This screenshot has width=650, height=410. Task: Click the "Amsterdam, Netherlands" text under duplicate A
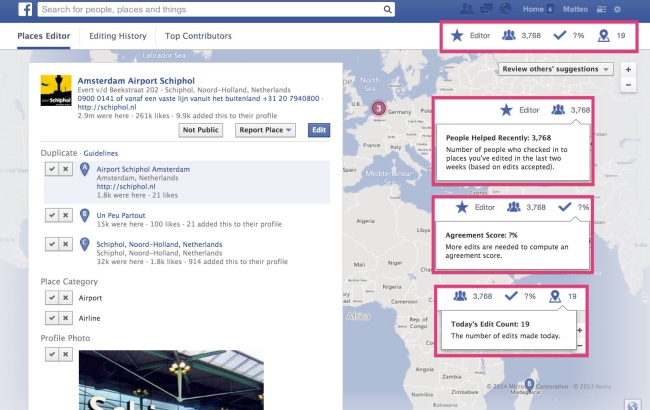click(137, 178)
